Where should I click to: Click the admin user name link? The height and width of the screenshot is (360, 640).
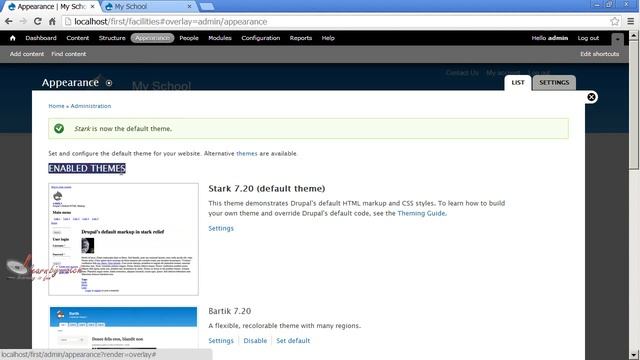click(x=558, y=38)
